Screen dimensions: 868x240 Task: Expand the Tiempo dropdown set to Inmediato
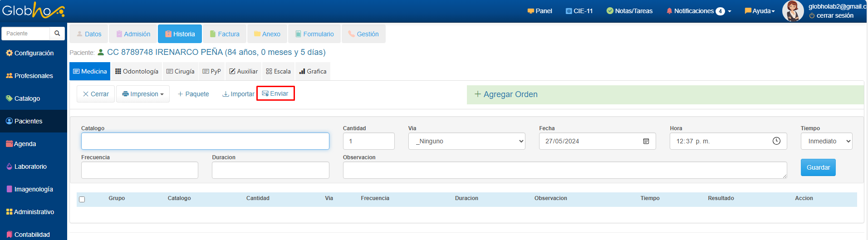coord(826,141)
